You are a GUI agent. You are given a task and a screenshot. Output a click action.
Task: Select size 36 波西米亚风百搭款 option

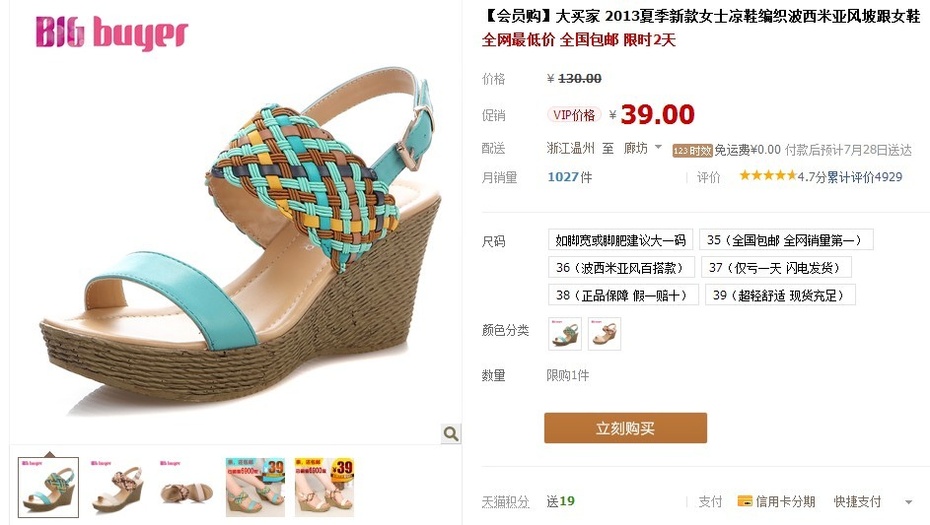point(621,268)
